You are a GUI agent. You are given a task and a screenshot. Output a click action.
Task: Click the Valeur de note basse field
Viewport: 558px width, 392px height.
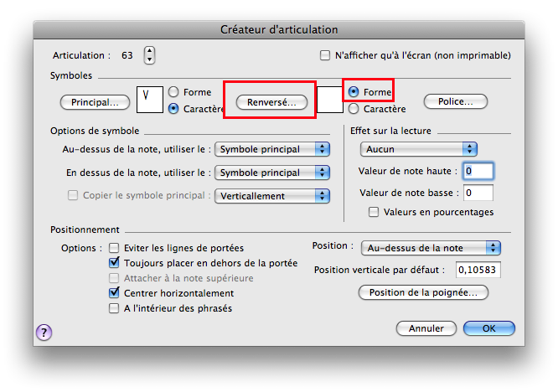tap(478, 193)
